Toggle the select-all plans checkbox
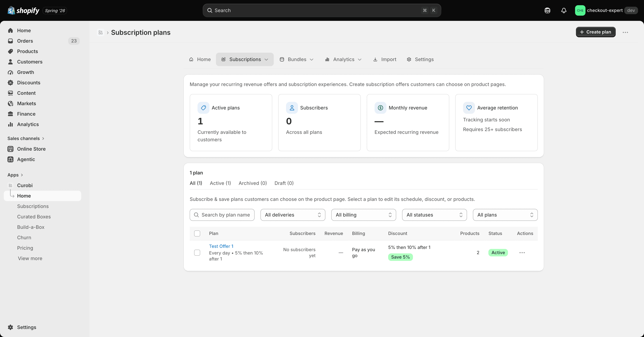The height and width of the screenshot is (337, 644). (197, 234)
